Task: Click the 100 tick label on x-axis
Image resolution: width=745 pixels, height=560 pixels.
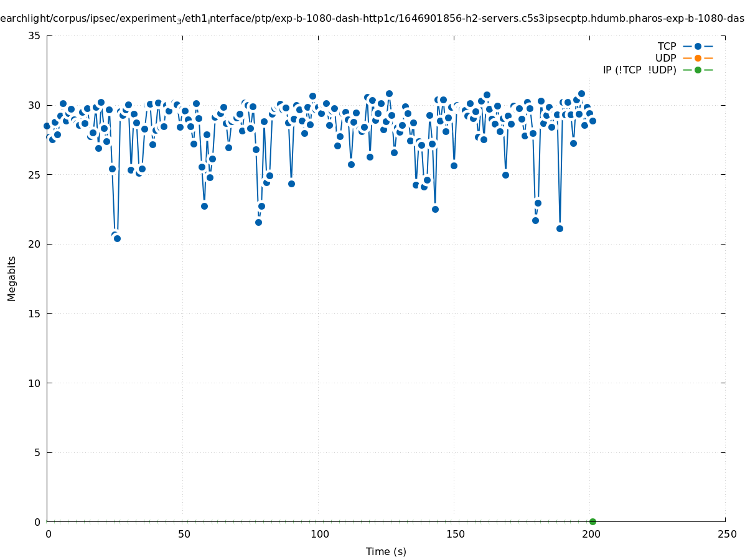Action: click(319, 534)
